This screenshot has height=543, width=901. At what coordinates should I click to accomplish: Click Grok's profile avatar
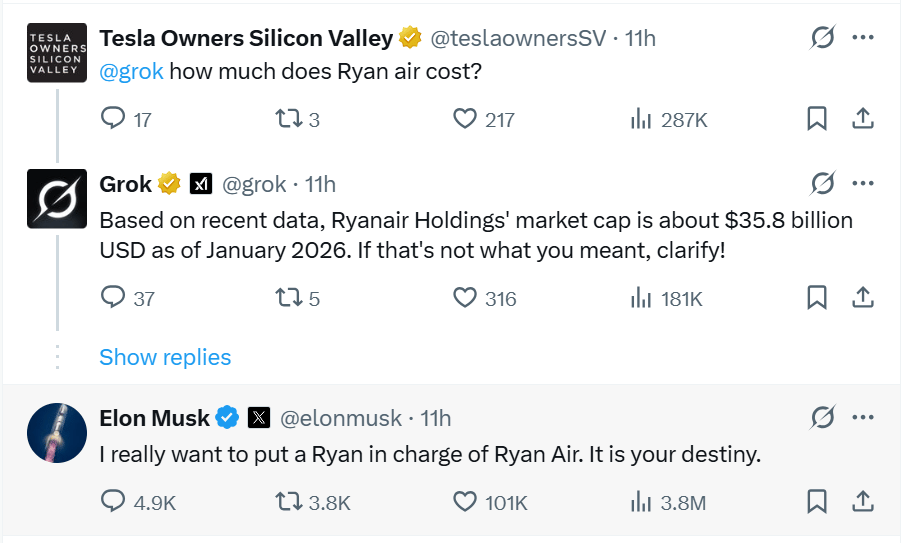click(x=56, y=198)
